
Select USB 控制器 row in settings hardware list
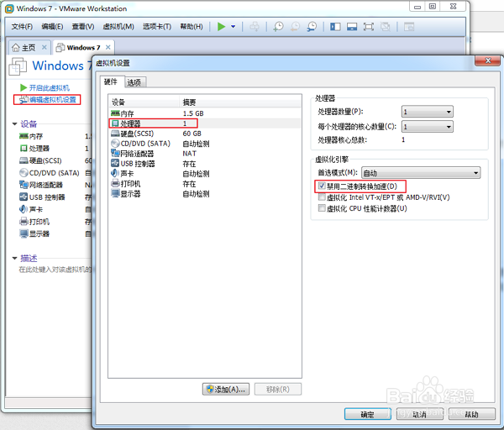[x=205, y=164]
